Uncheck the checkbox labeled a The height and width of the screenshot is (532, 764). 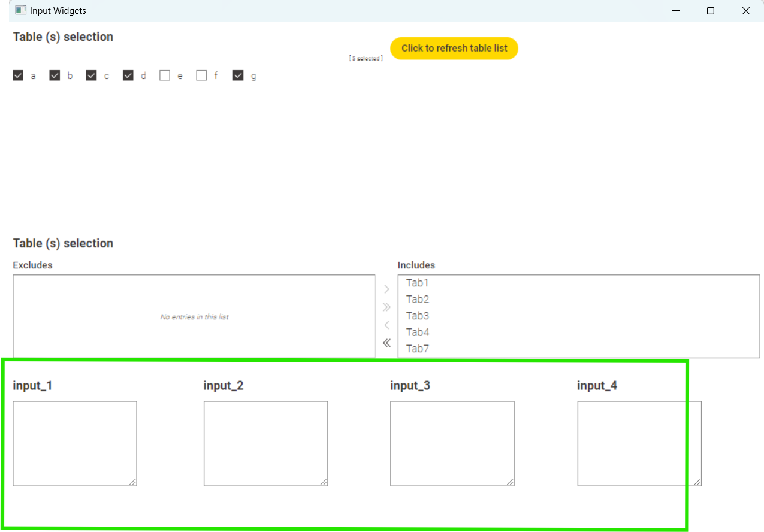coord(18,75)
